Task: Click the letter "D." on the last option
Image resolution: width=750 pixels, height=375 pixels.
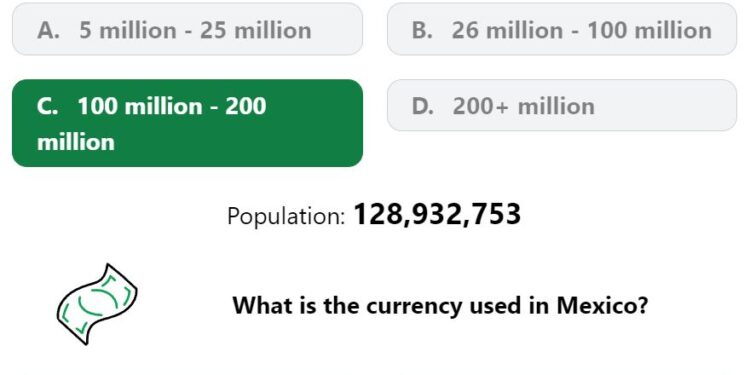Action: [423, 106]
